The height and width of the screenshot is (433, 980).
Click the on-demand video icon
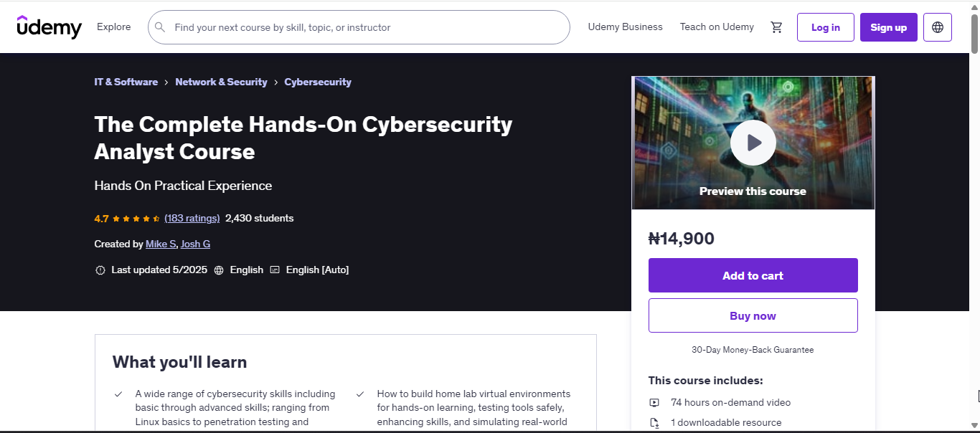(x=654, y=403)
